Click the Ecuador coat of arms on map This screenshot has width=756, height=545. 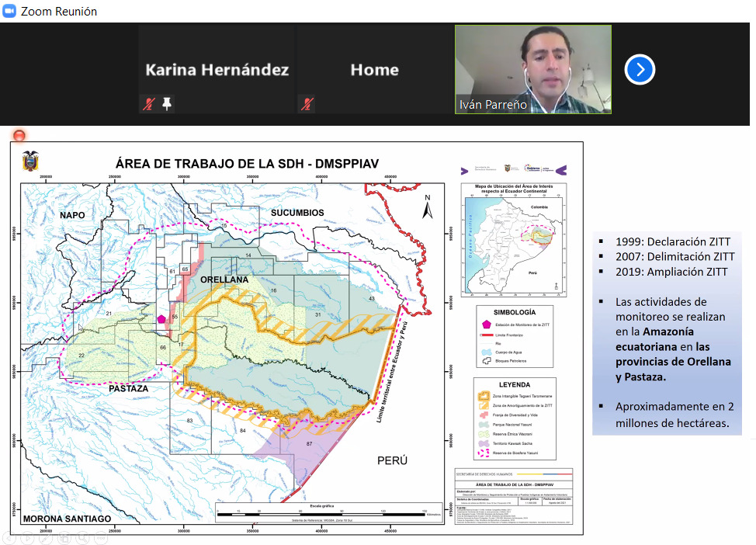pos(31,161)
